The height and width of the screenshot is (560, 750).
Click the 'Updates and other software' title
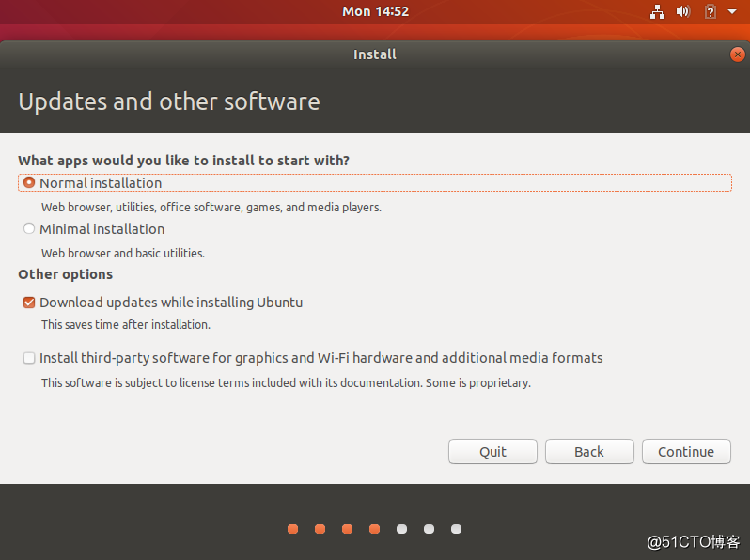point(169,101)
